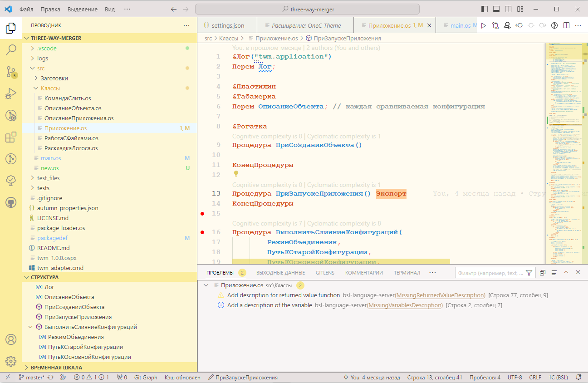The width and height of the screenshot is (588, 383).
Task: Toggle the secondary sidebar visibility
Action: (508, 9)
